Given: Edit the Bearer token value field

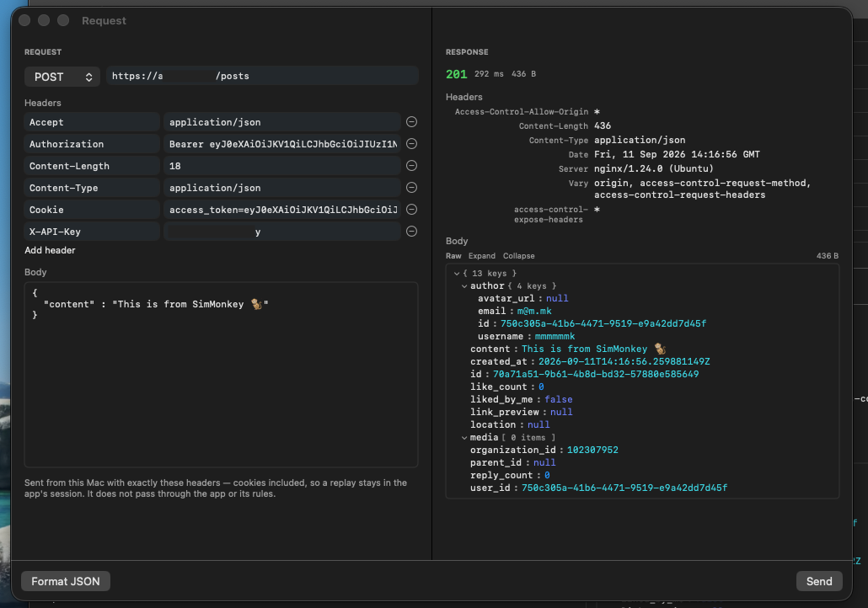Looking at the screenshot, I should click(282, 144).
